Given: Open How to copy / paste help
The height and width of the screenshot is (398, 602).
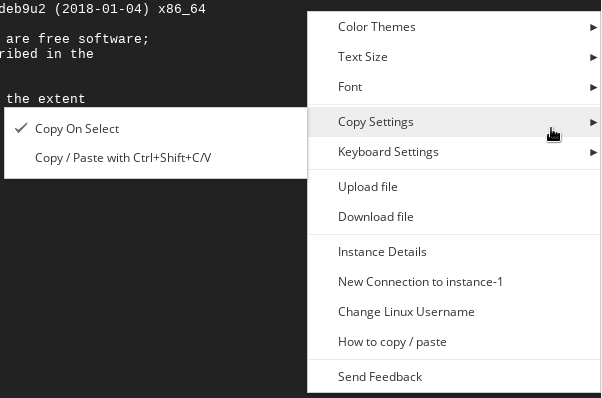Looking at the screenshot, I should pos(453,342).
